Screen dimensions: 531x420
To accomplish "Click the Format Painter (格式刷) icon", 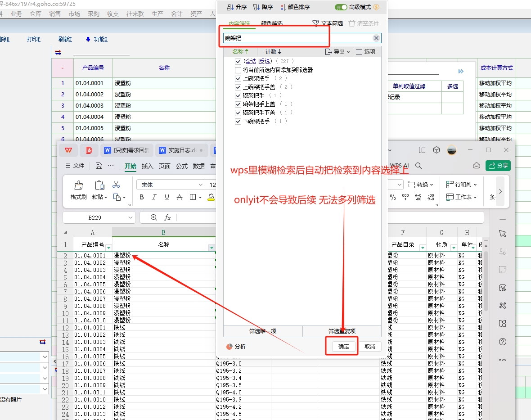I will pyautogui.click(x=78, y=185).
